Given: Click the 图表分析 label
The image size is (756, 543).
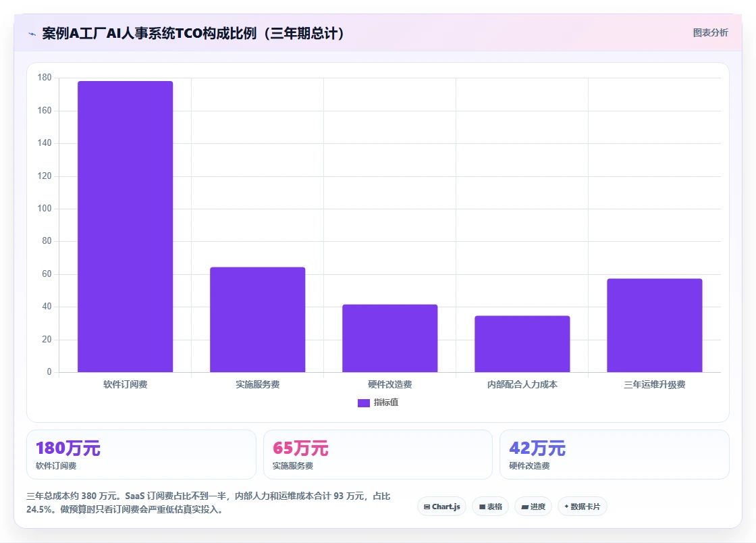Looking at the screenshot, I should pos(710,33).
